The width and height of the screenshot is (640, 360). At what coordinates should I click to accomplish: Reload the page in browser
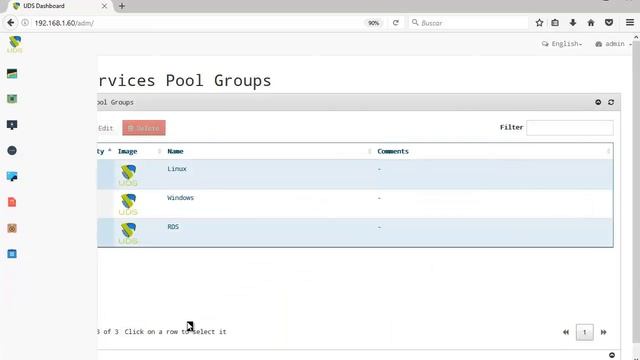coord(396,23)
